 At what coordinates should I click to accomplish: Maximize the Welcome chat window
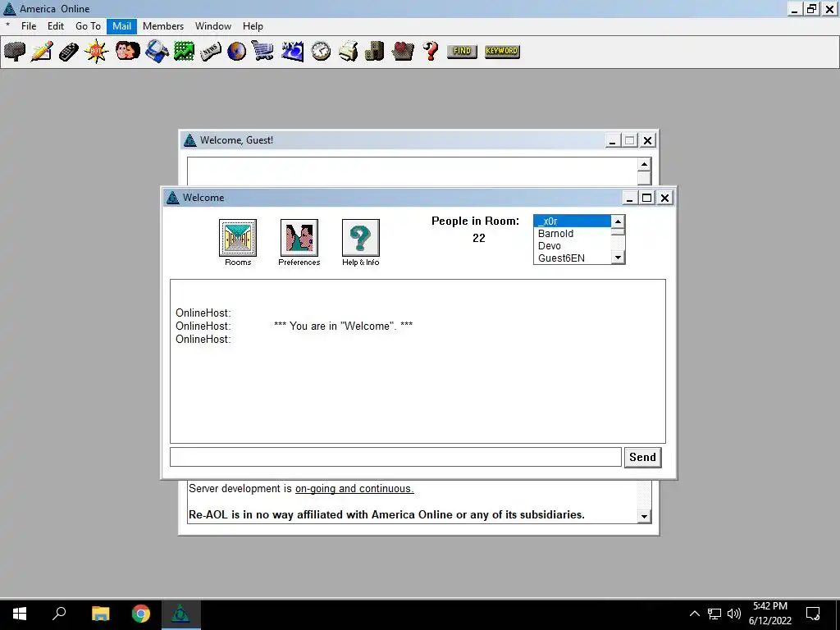pyautogui.click(x=647, y=199)
